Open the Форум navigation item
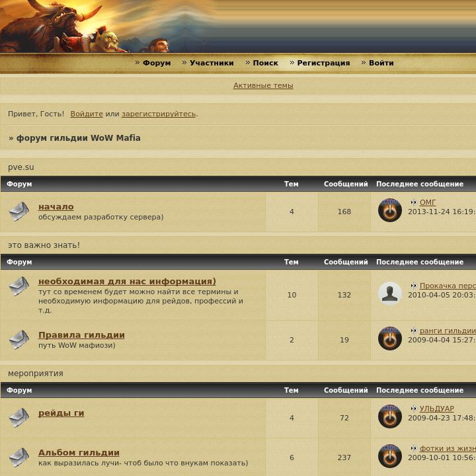 tap(157, 63)
